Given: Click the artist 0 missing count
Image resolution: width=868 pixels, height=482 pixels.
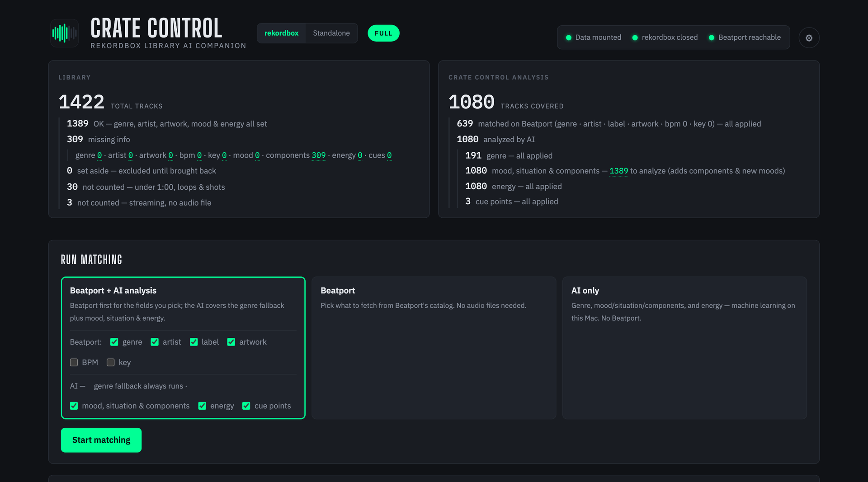Looking at the screenshot, I should pyautogui.click(x=131, y=155).
